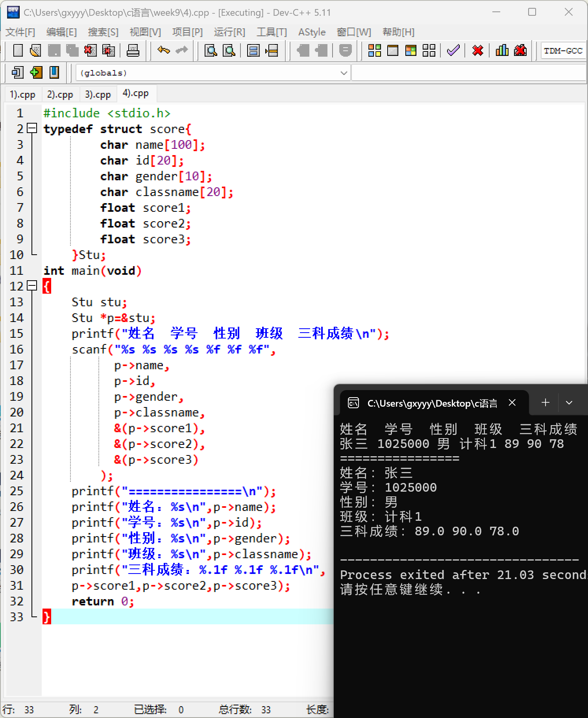The width and height of the screenshot is (588, 718).
Task: Switch to the 2).cpp tab
Action: tap(60, 94)
